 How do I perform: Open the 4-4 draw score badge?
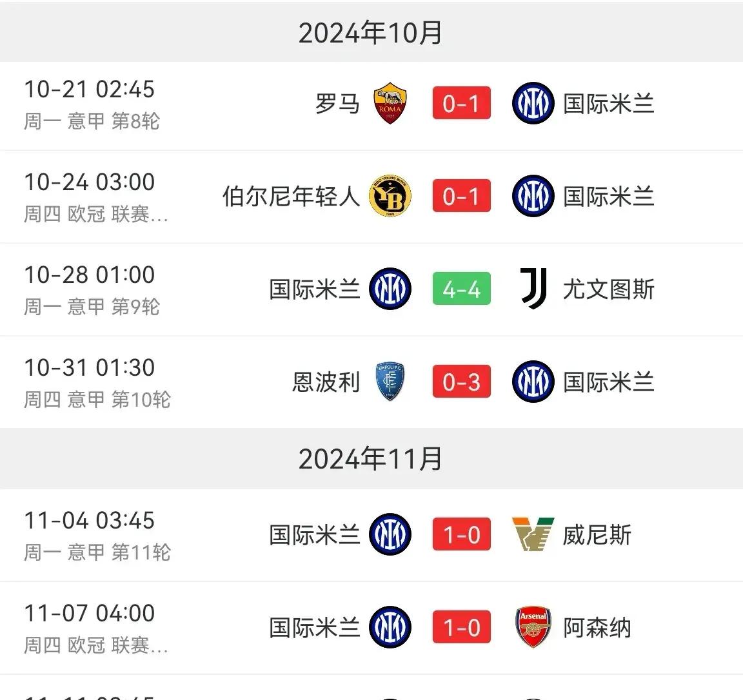[461, 289]
